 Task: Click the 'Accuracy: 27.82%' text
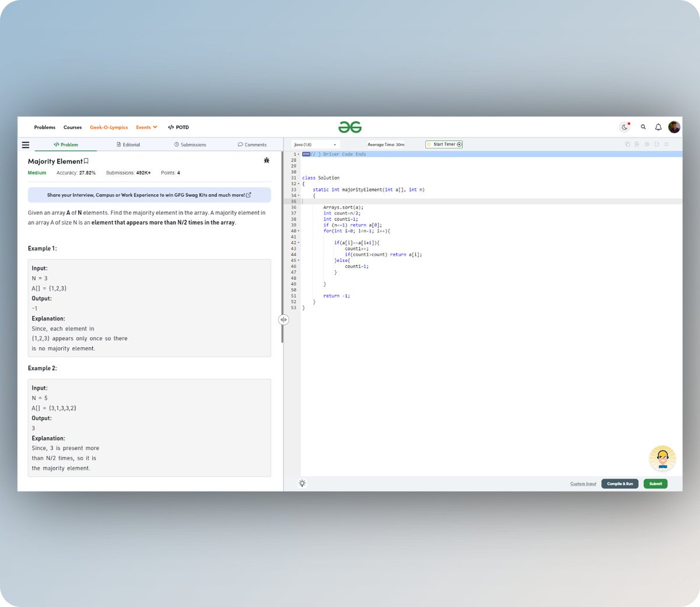pyautogui.click(x=76, y=173)
